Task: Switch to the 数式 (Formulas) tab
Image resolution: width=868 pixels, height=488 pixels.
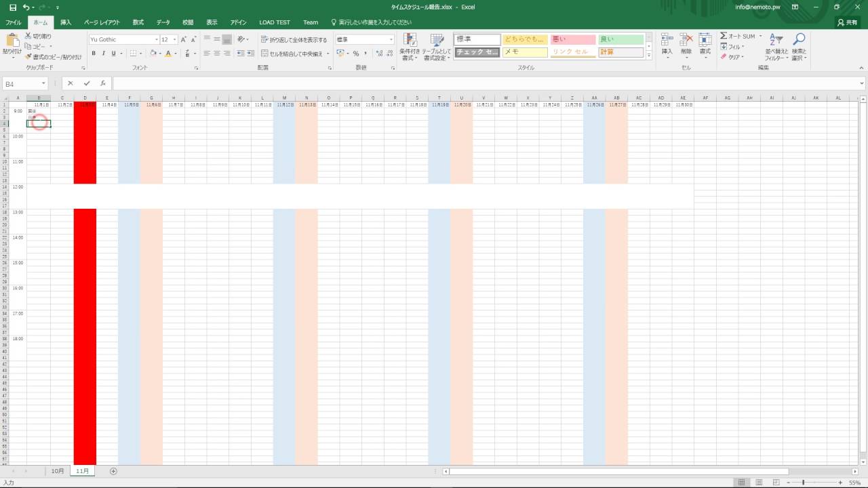Action: pos(138,22)
